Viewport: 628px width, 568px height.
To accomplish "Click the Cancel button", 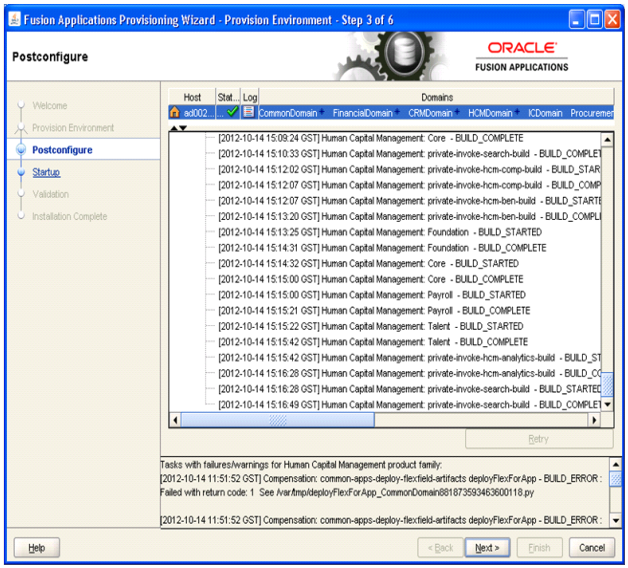I will tap(592, 548).
